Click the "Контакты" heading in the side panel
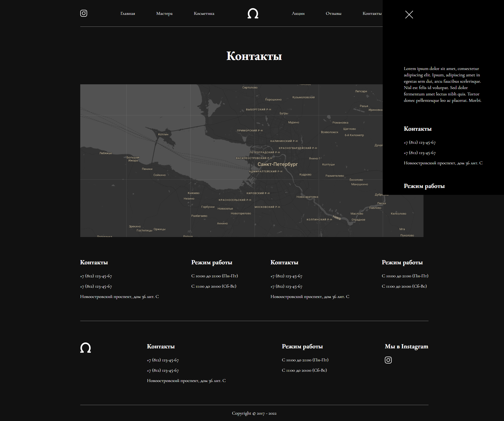 click(418, 129)
